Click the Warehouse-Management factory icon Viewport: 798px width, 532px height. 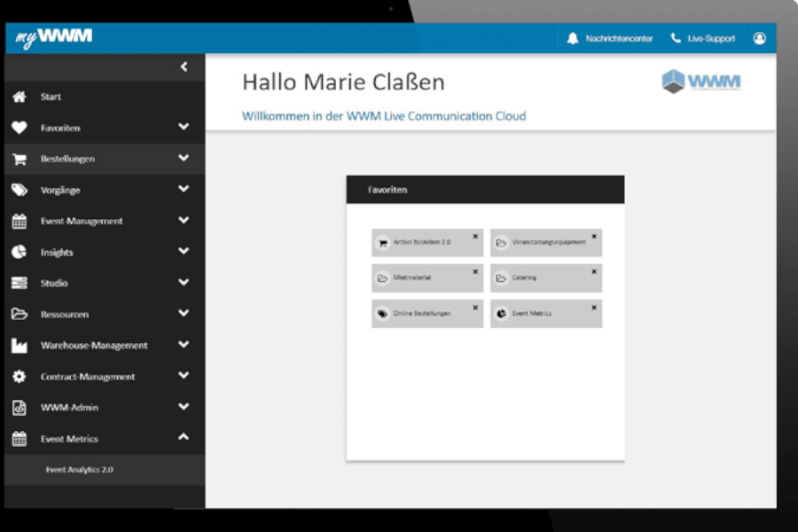click(20, 346)
